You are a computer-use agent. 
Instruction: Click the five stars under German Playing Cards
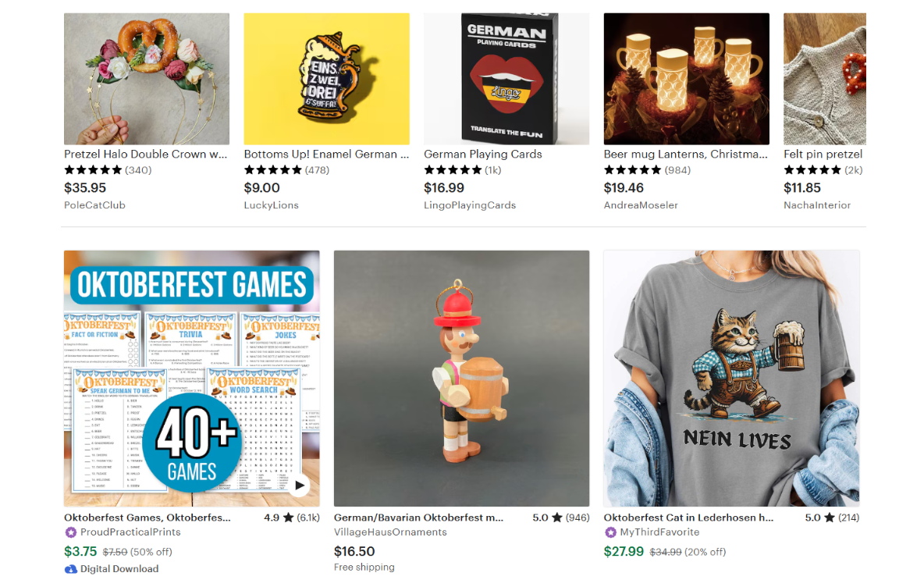pyautogui.click(x=453, y=169)
